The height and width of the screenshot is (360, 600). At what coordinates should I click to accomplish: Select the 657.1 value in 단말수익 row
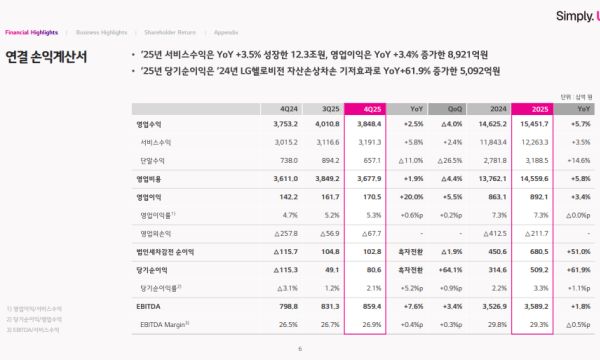(x=372, y=160)
